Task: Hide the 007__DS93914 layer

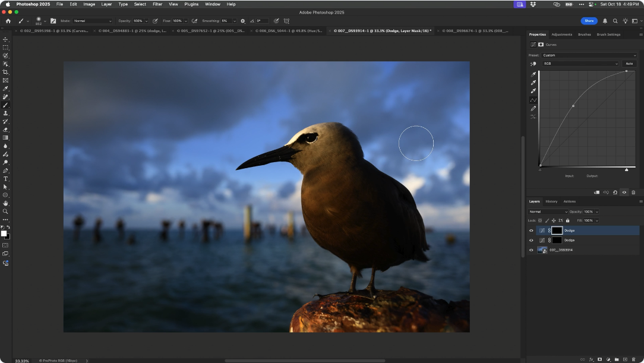Action: tap(531, 250)
